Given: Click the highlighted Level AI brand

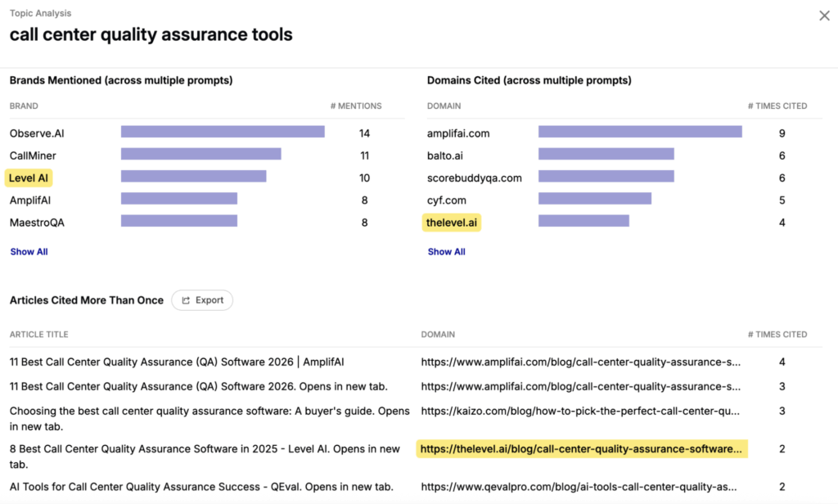Looking at the screenshot, I should [x=29, y=178].
